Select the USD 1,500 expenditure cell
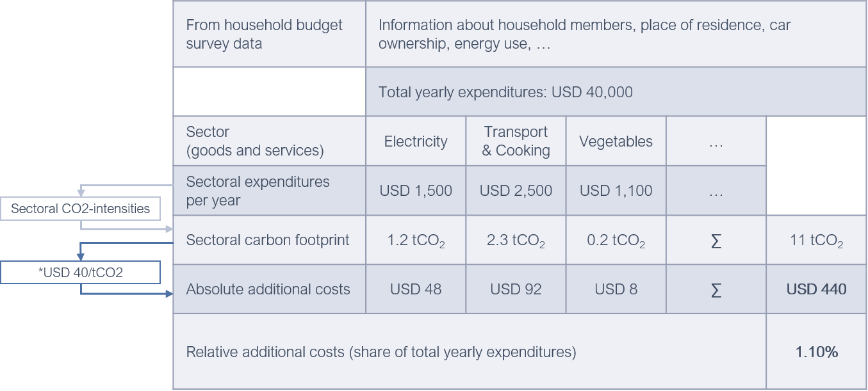This screenshot has height=391, width=868. coord(416,191)
